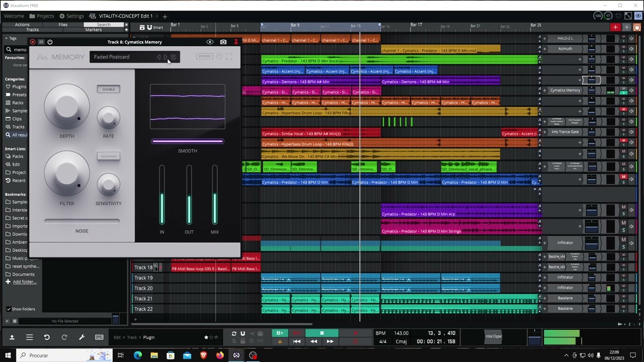Load the previous Memory preset
Image resolution: width=644 pixels, height=362 pixels.
pyautogui.click(x=158, y=57)
